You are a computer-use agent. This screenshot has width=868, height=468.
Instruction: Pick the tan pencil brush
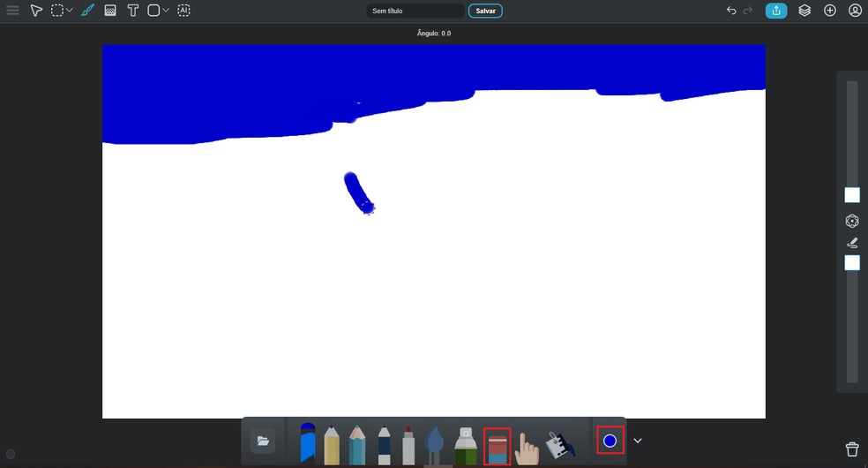[332, 445]
